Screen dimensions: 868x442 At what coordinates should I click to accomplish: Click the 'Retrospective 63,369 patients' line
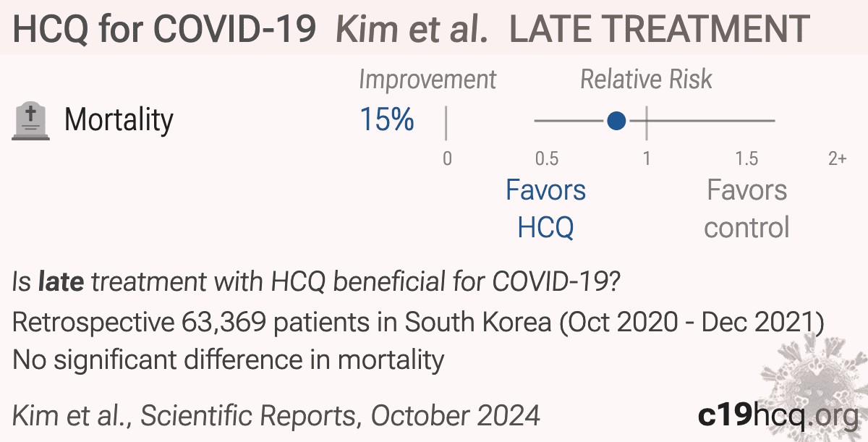click(x=419, y=323)
